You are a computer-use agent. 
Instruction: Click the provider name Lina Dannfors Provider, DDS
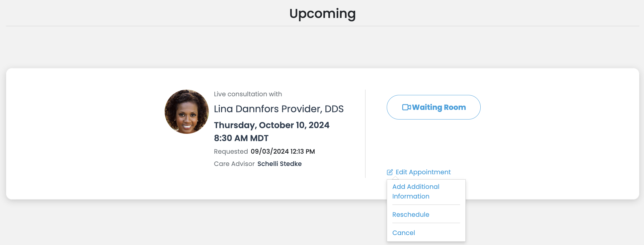click(x=279, y=109)
